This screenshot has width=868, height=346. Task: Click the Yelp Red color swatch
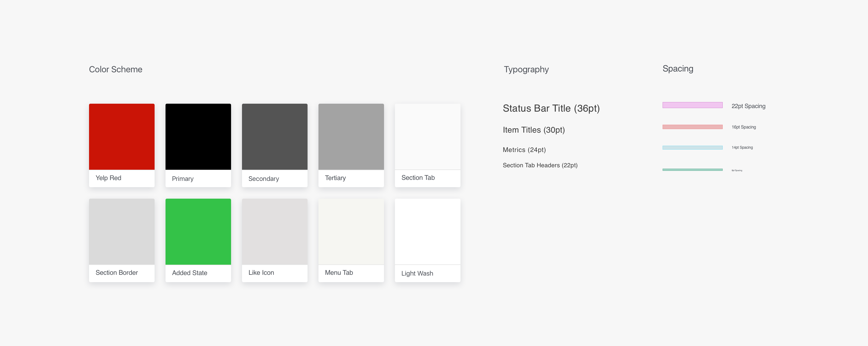tap(122, 137)
